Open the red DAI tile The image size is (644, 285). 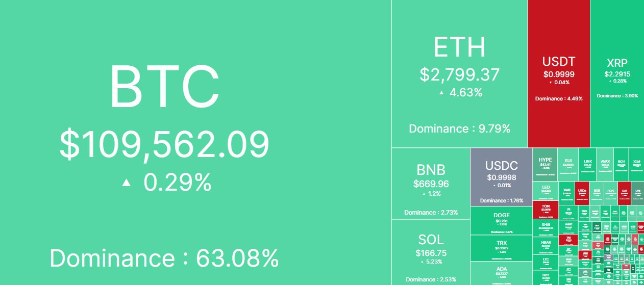pos(624,194)
